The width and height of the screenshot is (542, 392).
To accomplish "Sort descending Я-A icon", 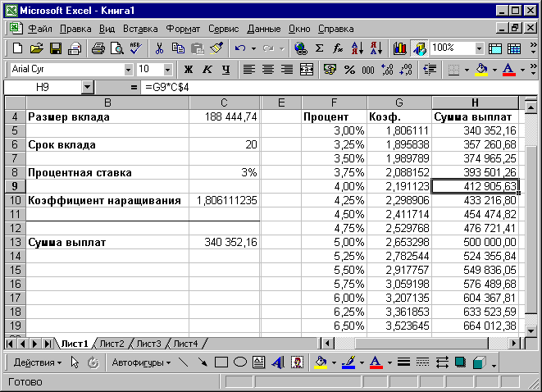I will pyautogui.click(x=376, y=48).
